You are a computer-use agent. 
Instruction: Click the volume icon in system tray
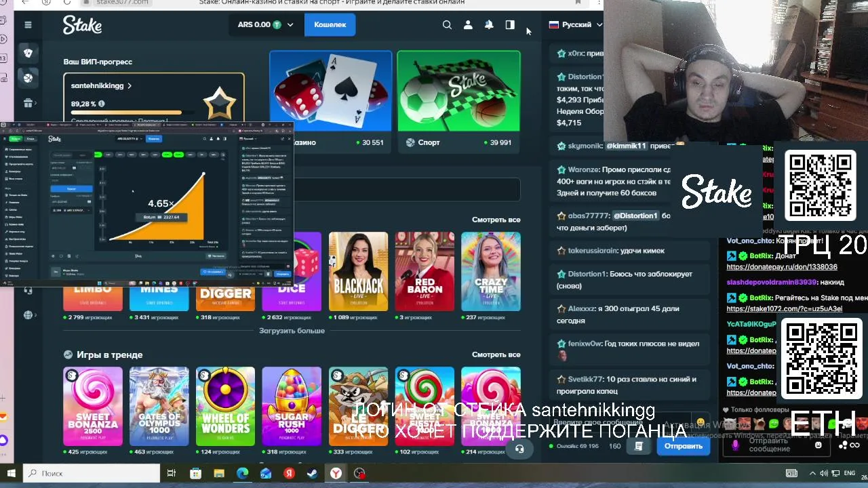pyautogui.click(x=824, y=473)
